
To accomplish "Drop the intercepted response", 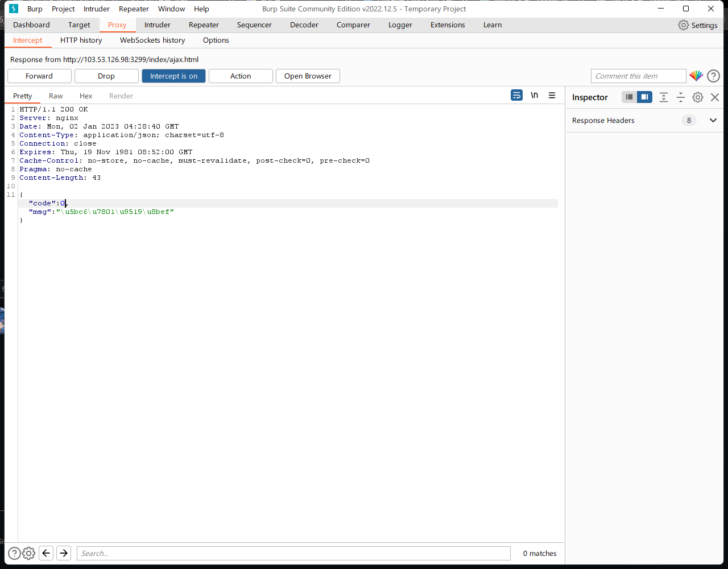I will point(106,76).
